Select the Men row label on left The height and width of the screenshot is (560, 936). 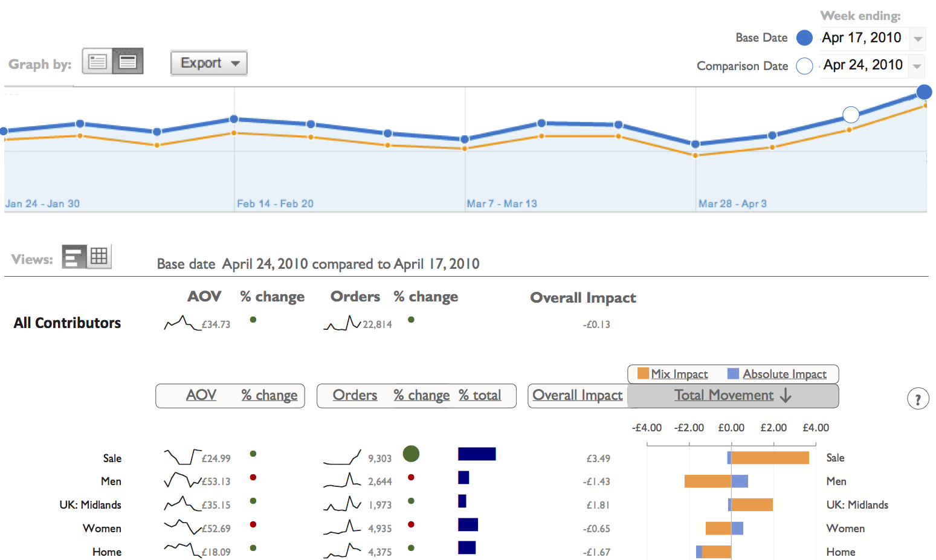pos(111,481)
